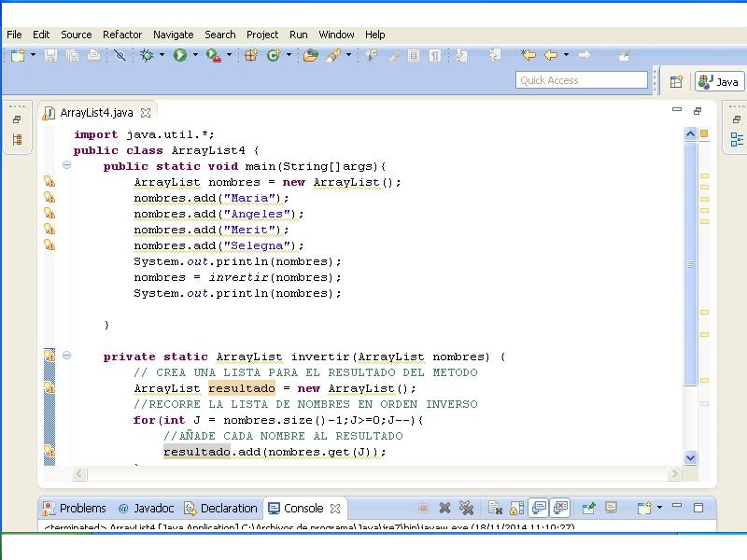Click the New Java Package icon
747x560 pixels.
click(x=251, y=56)
